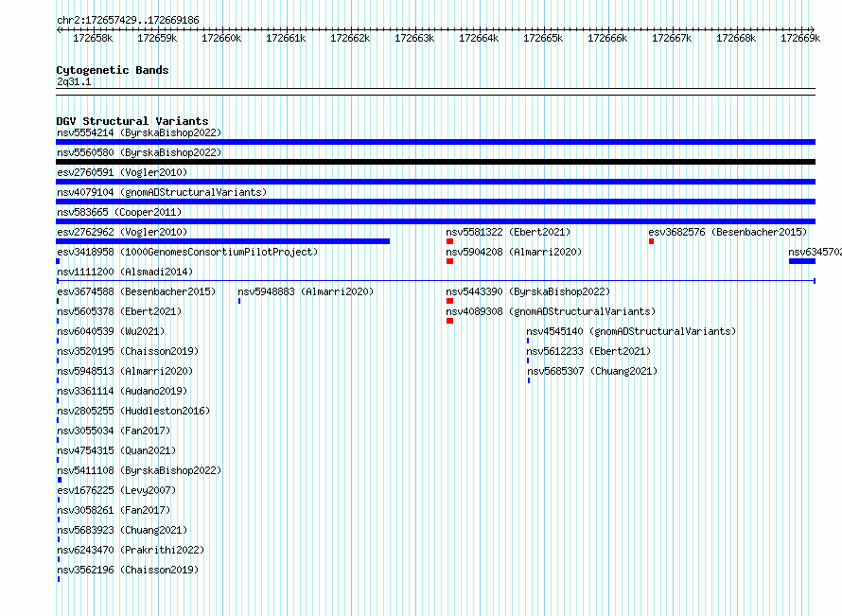Click the Cytogenetic Bands track title

pos(113,70)
